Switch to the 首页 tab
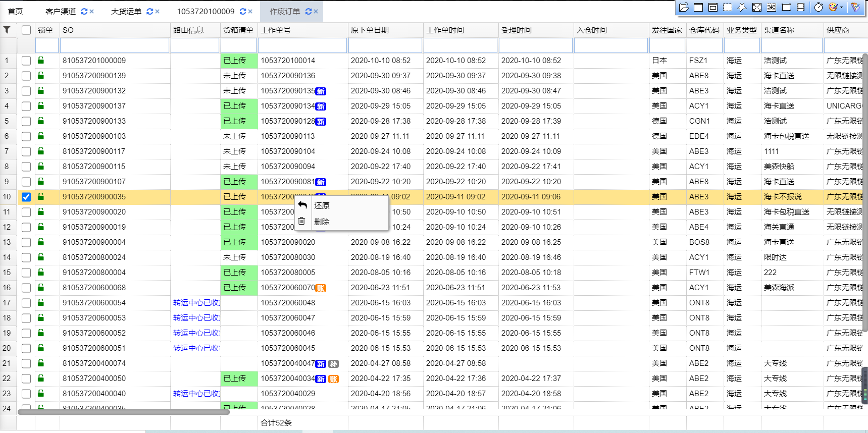Viewport: 868px width, 433px height. coord(15,12)
